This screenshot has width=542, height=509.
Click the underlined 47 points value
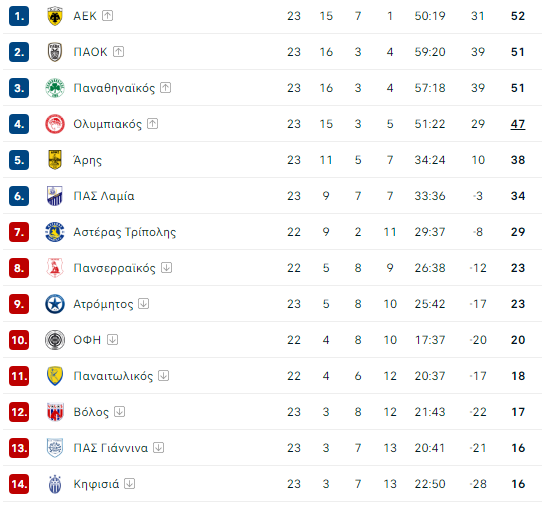click(518, 124)
